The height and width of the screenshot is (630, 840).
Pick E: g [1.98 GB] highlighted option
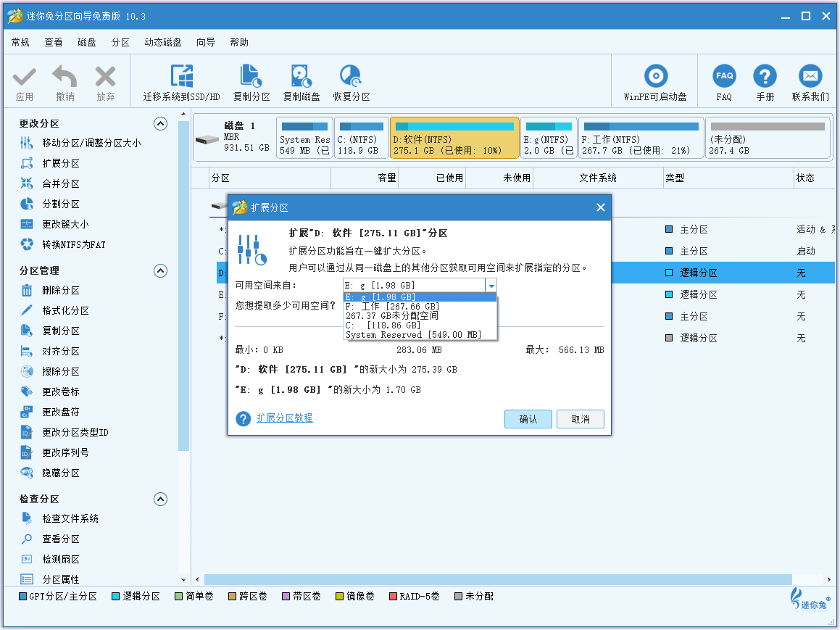[x=420, y=297]
